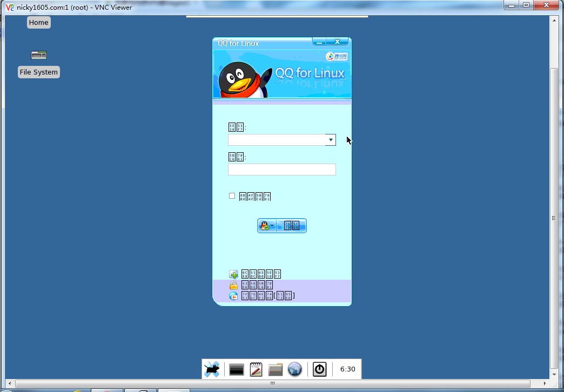
Task: Click the VNC scrollbar down arrow
Action: point(554,374)
